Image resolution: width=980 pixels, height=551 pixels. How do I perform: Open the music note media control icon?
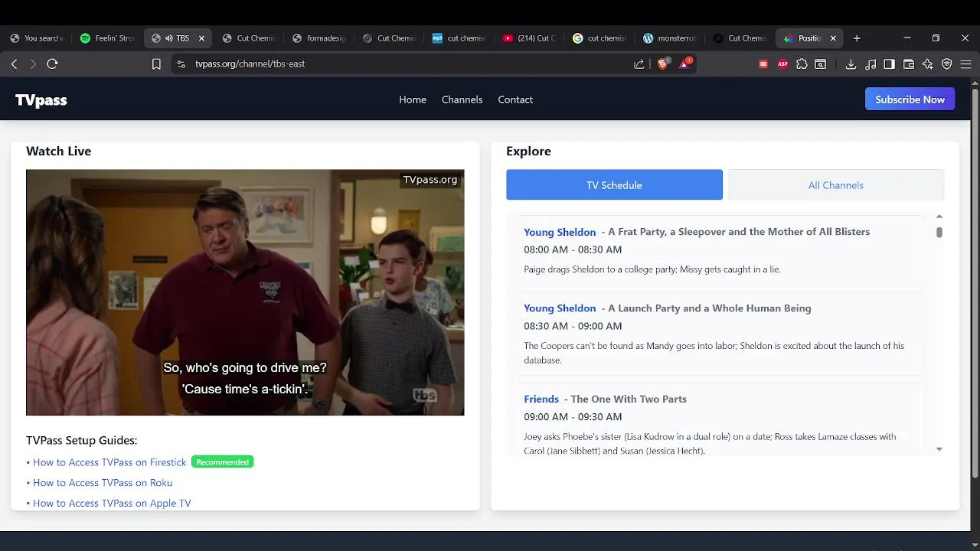coord(871,64)
